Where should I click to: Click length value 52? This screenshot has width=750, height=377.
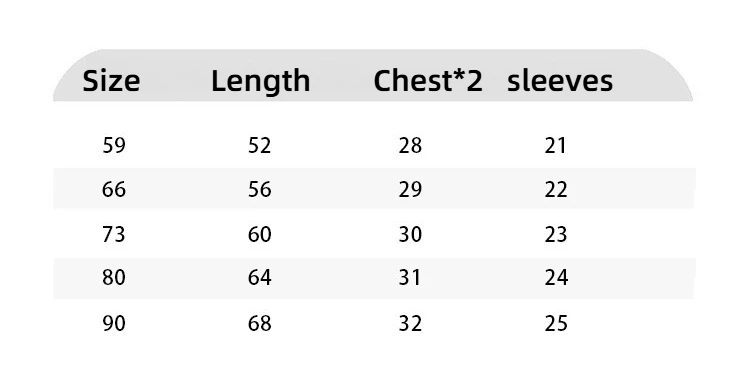pos(260,145)
